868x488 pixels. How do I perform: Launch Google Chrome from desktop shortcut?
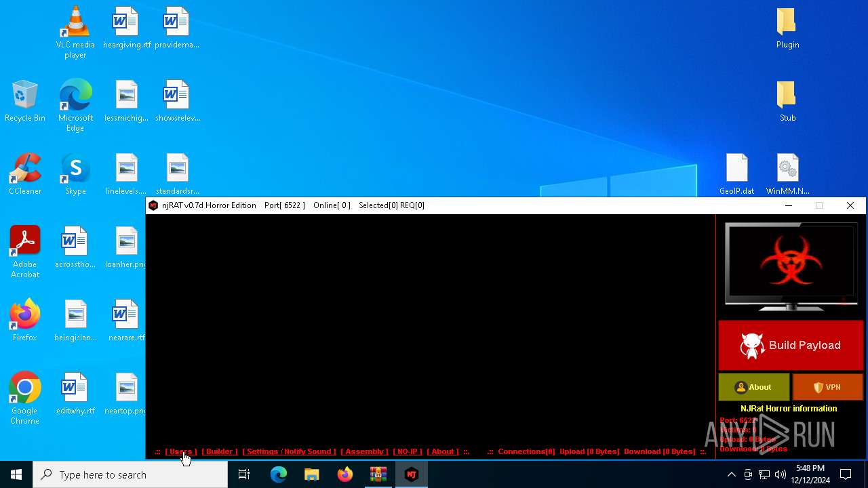[x=25, y=399]
